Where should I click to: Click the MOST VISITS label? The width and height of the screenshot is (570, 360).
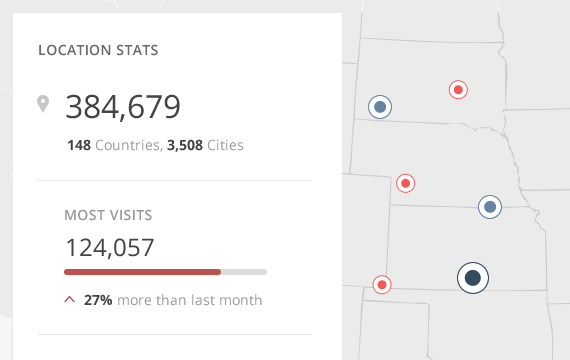tap(108, 215)
